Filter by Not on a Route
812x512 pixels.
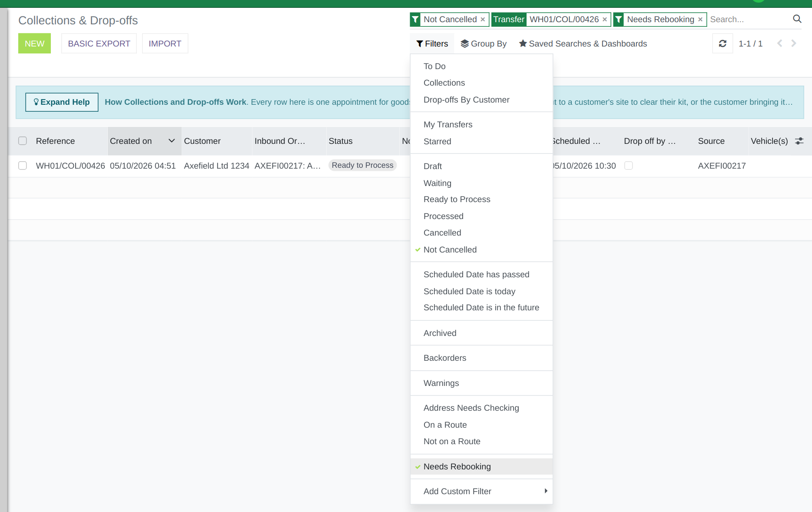(x=481, y=441)
